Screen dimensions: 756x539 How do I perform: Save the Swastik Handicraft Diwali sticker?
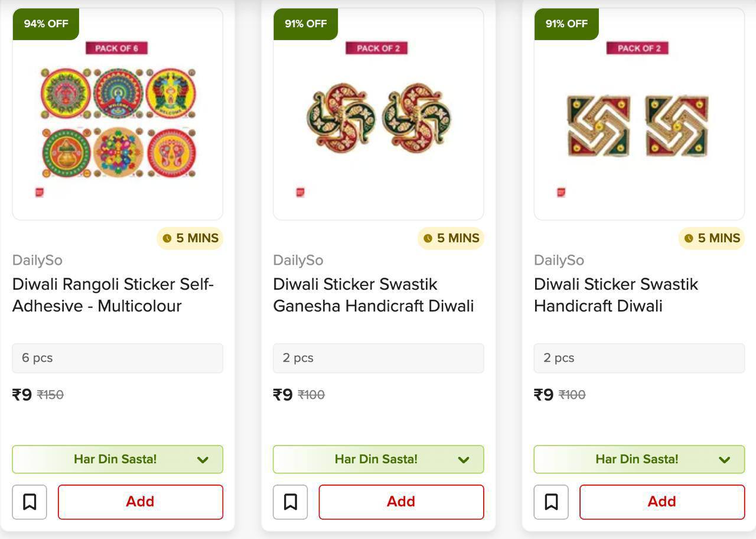tap(551, 502)
